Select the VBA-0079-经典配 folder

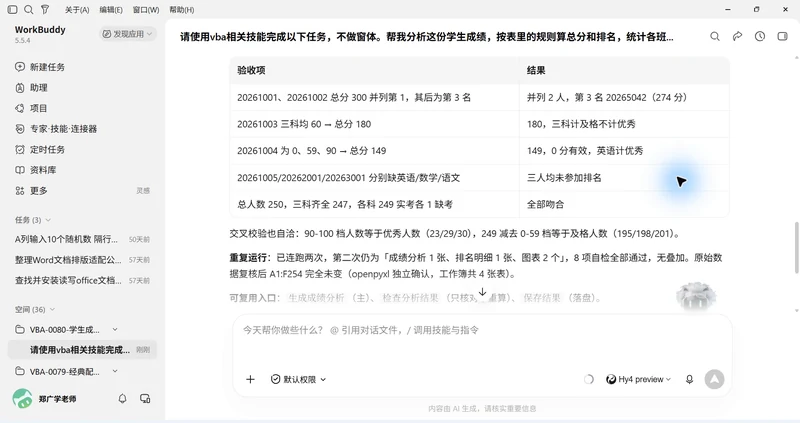(64, 371)
